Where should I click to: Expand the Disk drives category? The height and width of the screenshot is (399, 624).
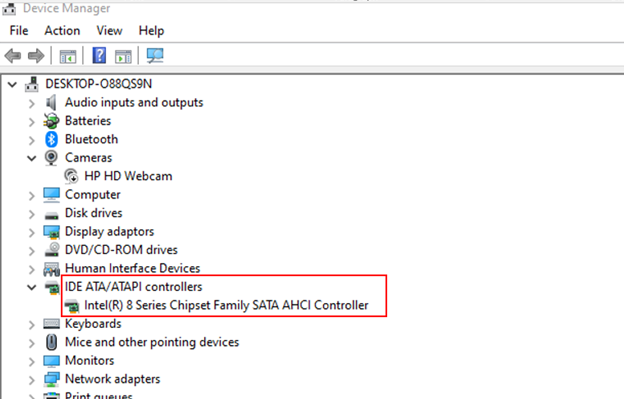[x=31, y=214]
